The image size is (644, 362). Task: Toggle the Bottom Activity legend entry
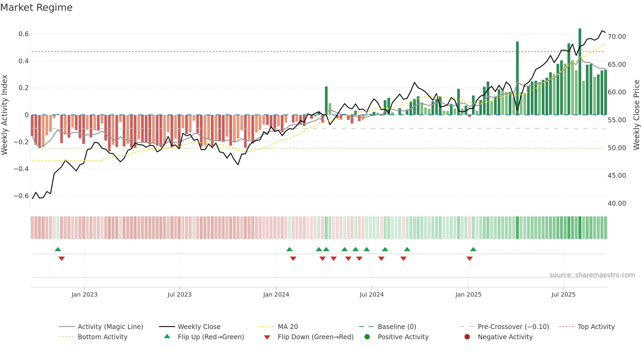tap(93, 337)
